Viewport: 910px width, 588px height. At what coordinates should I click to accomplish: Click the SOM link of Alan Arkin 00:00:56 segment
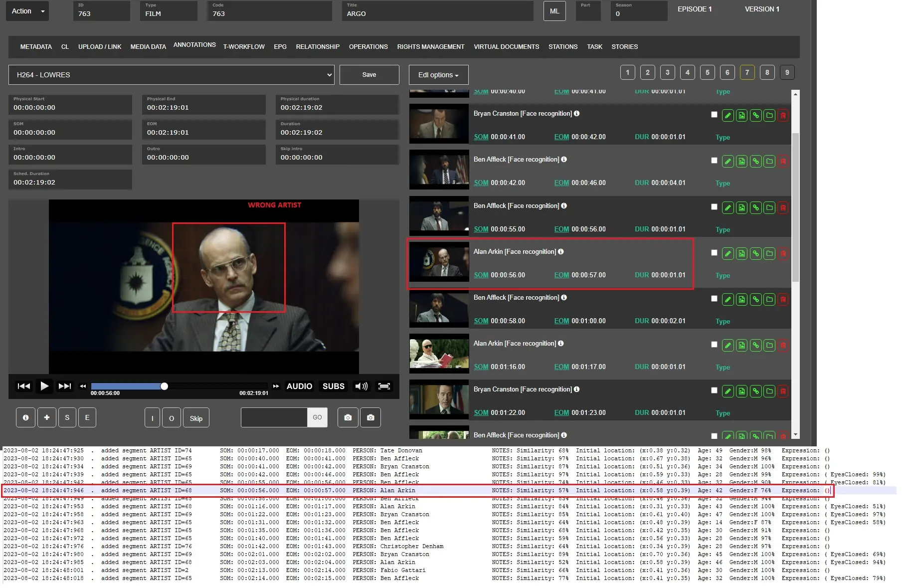tap(481, 275)
